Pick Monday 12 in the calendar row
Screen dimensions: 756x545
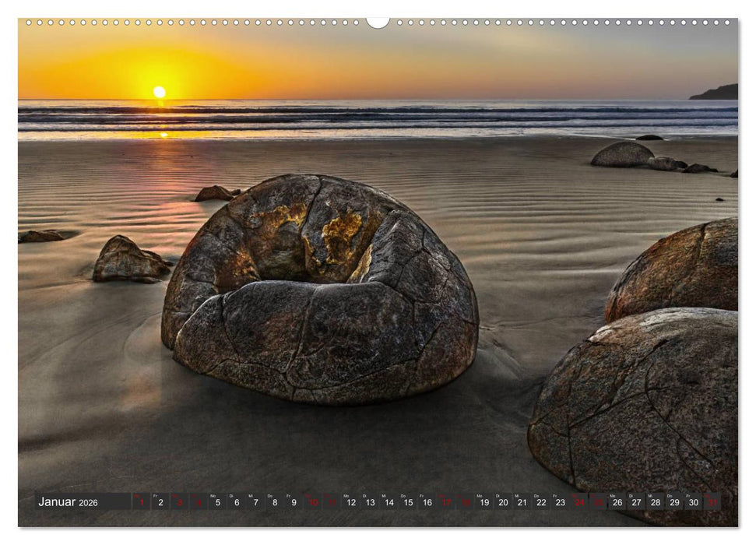point(351,502)
